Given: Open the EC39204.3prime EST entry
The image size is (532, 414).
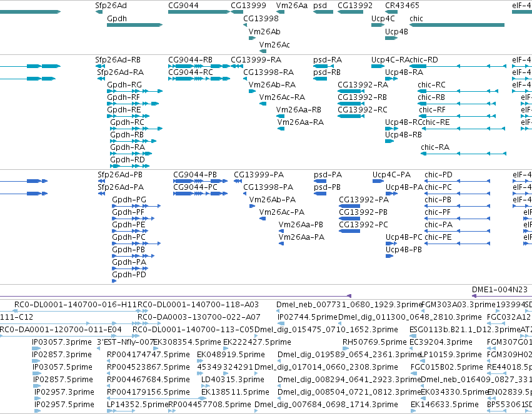Looking at the screenshot, I should coord(441,342).
